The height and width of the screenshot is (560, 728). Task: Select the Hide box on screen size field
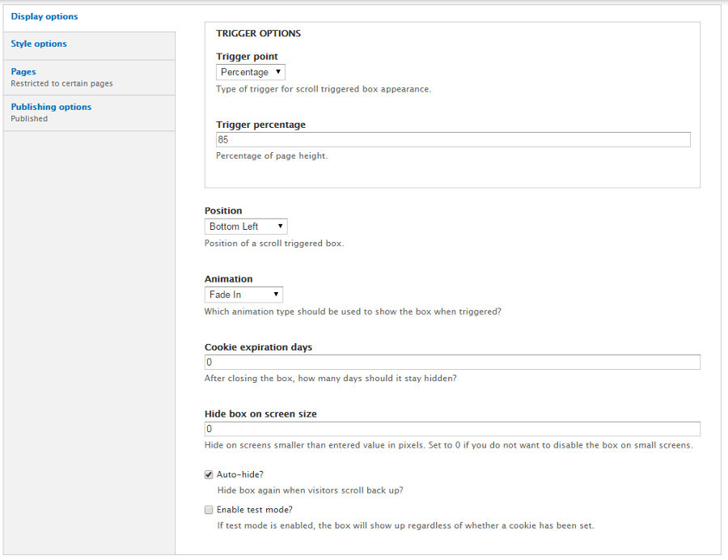[452, 429]
